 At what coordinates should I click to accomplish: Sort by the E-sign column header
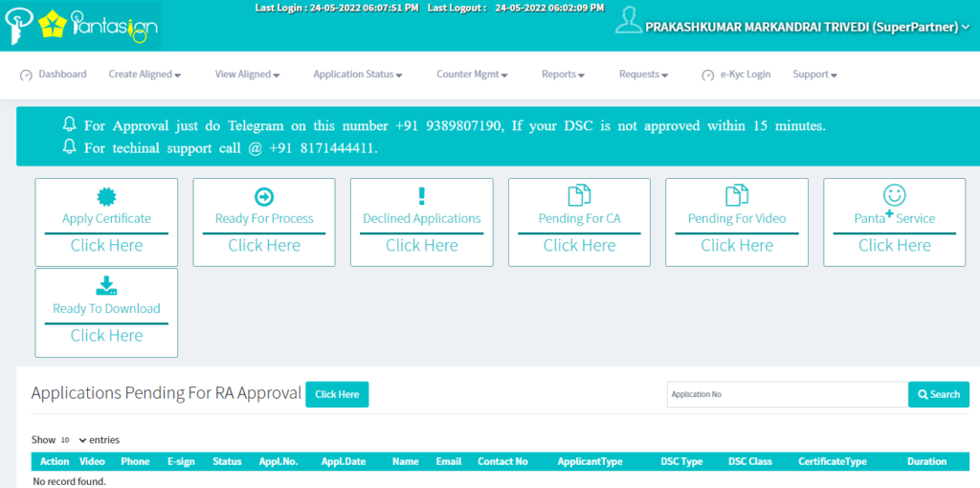coord(181,462)
